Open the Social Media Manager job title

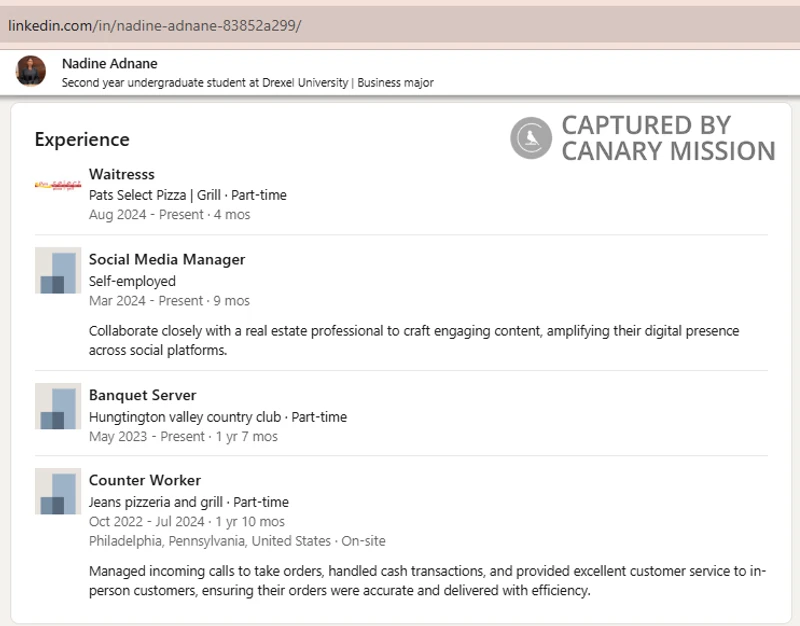167,260
